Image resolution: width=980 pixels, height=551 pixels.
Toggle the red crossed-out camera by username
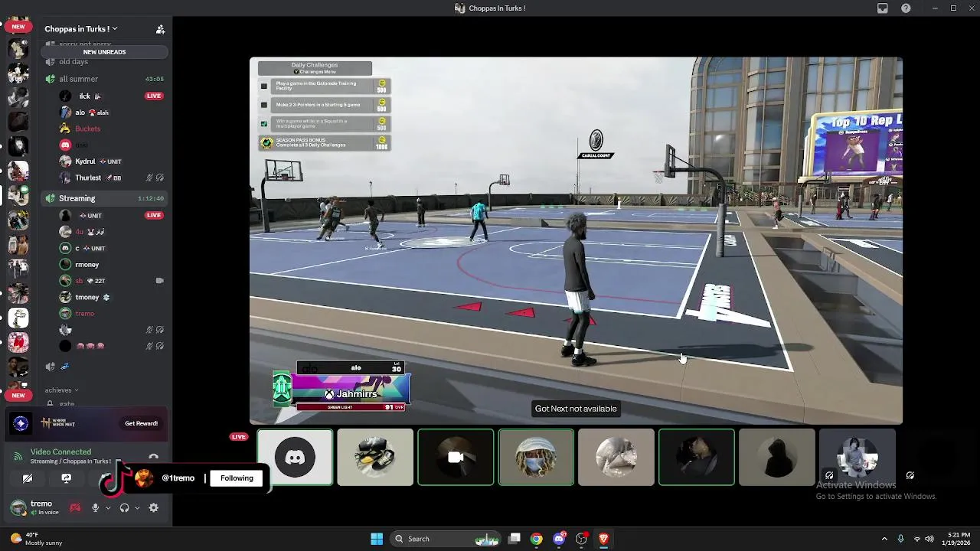pyautogui.click(x=75, y=507)
